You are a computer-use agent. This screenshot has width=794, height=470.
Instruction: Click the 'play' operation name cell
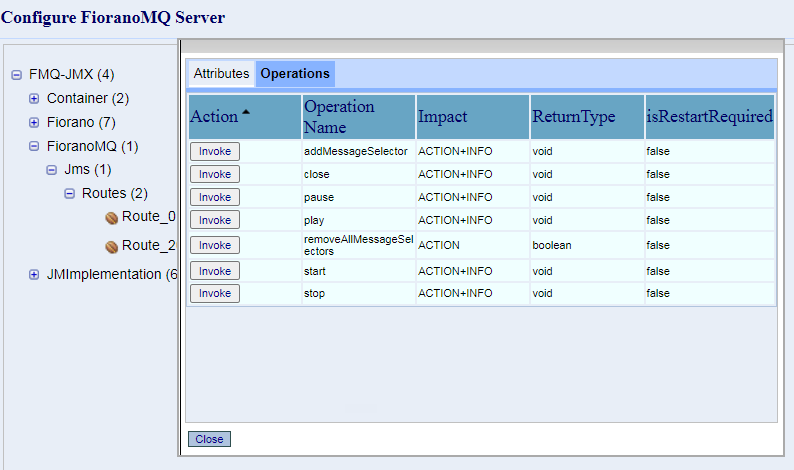tap(359, 220)
